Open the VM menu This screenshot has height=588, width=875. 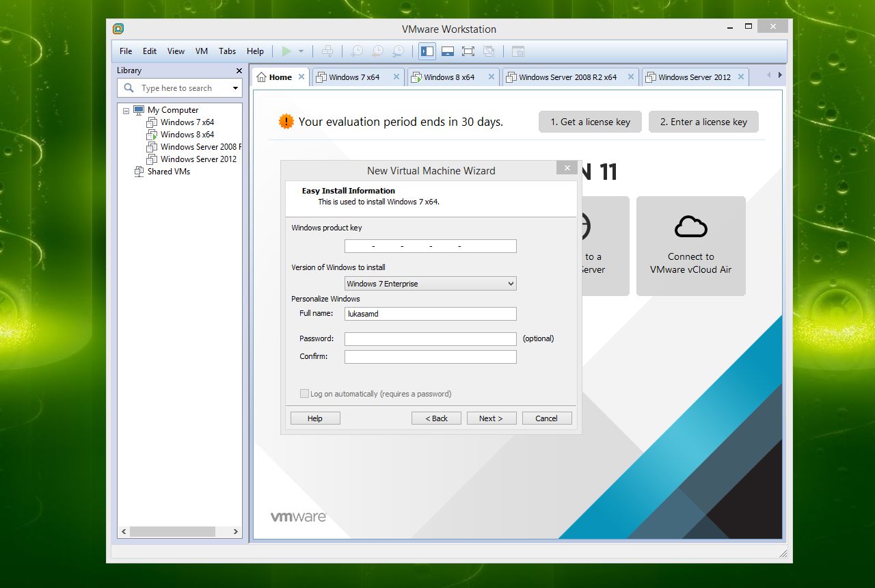point(202,51)
